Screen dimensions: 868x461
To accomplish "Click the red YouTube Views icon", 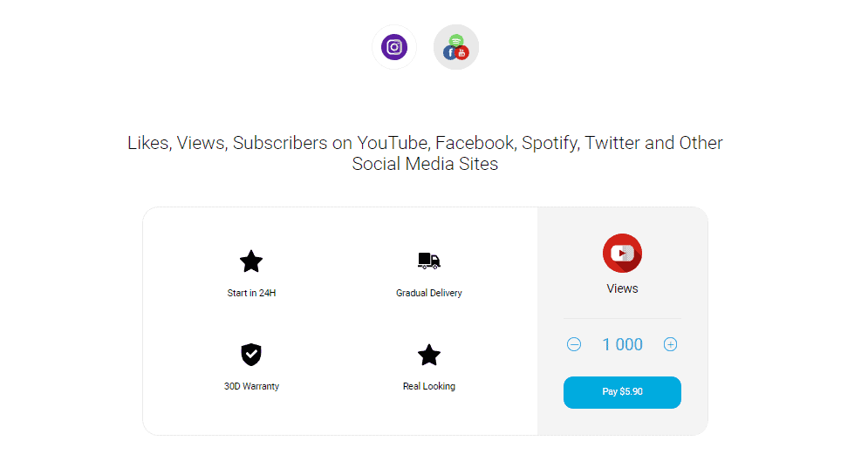I will (x=622, y=254).
